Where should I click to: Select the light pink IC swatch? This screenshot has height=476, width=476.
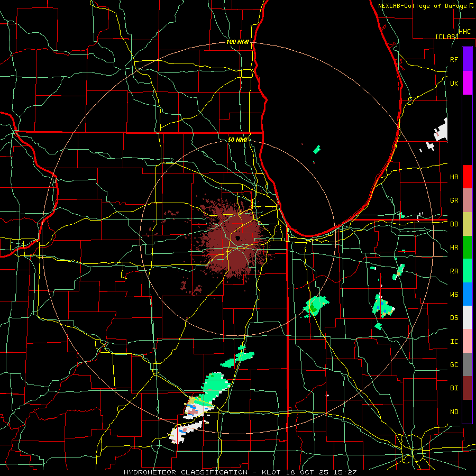(467, 341)
